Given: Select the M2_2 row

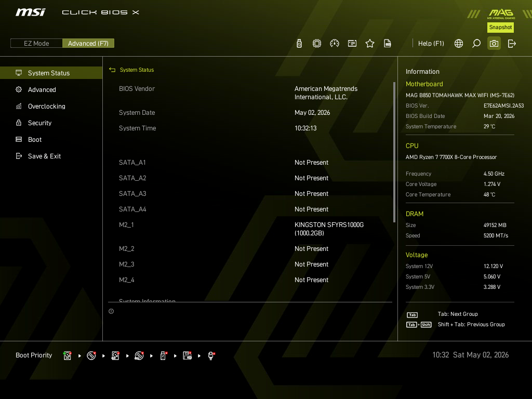Looking at the screenshot, I should (x=250, y=249).
